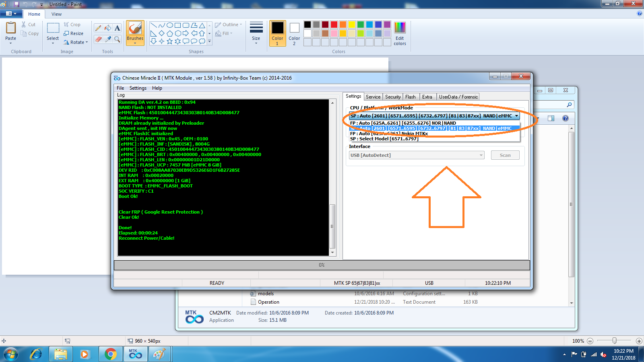Open the shape Fill dropdown
The height and width of the screenshot is (362, 644).
click(x=224, y=33)
